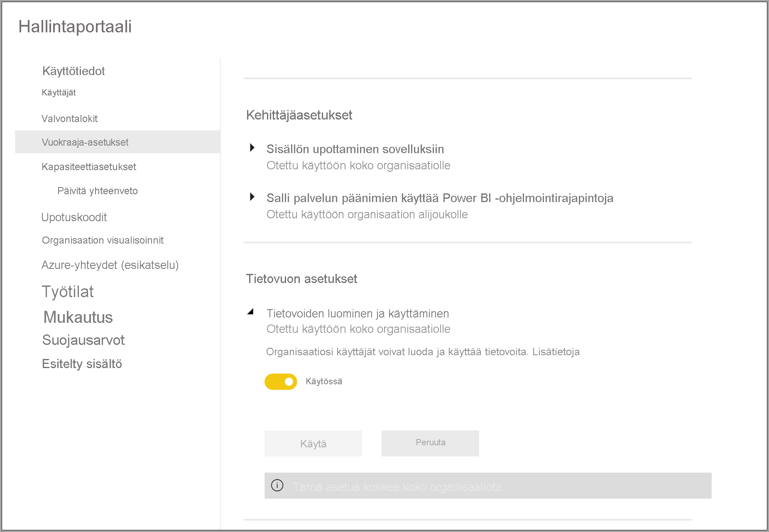Viewport: 769px width, 532px height.
Task: Select Käyttäjät in the sidebar
Action: [x=59, y=93]
